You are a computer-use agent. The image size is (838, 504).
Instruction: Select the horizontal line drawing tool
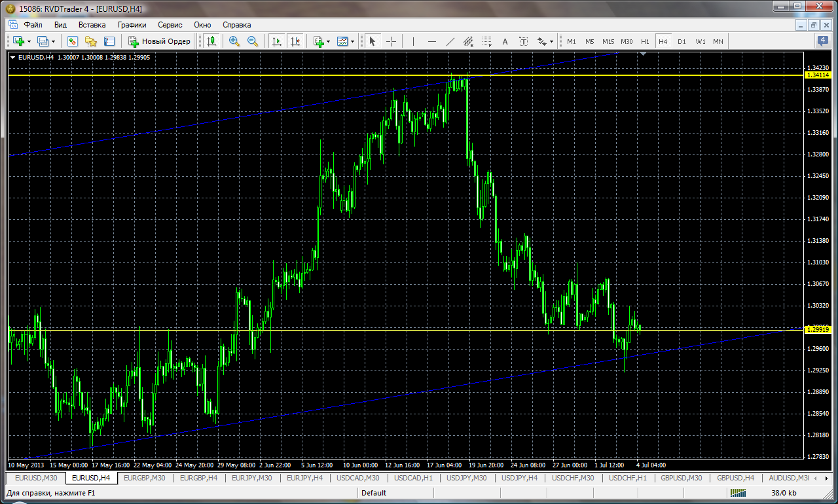point(431,41)
